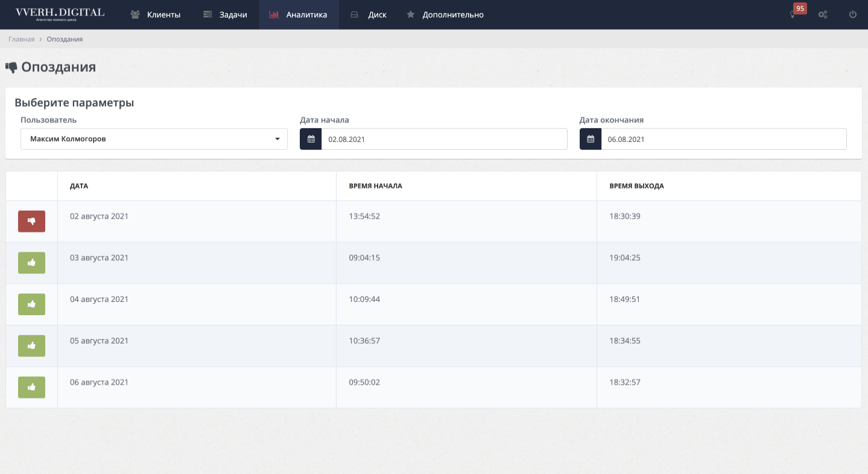Image resolution: width=868 pixels, height=474 pixels.
Task: Click the power logout icon
Action: tap(853, 14)
